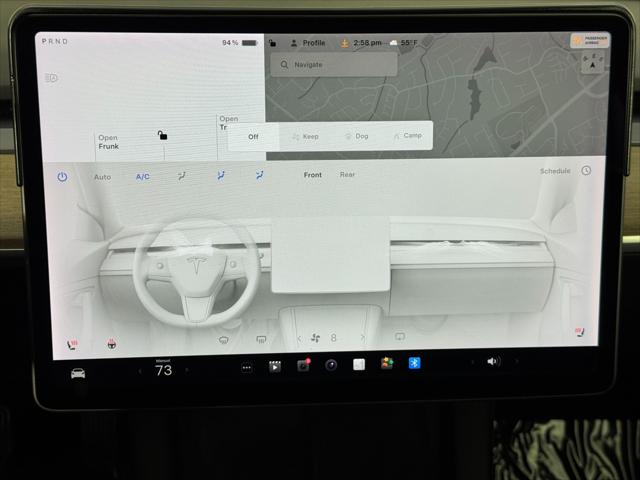
Task: Tap the volume speaker icon
Action: [x=493, y=361]
